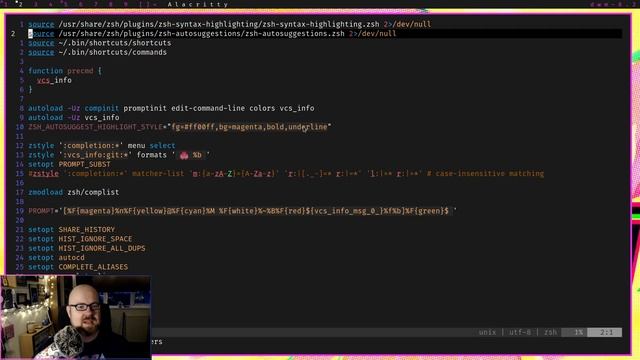Click 'vcs_info' inside the precmd function body
This screenshot has height=360, width=640.
pyautogui.click(x=54, y=80)
